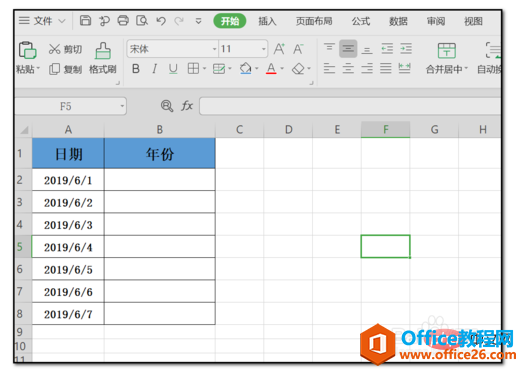
Task: Switch to the 公式 (Formulas) tab
Action: (x=361, y=21)
